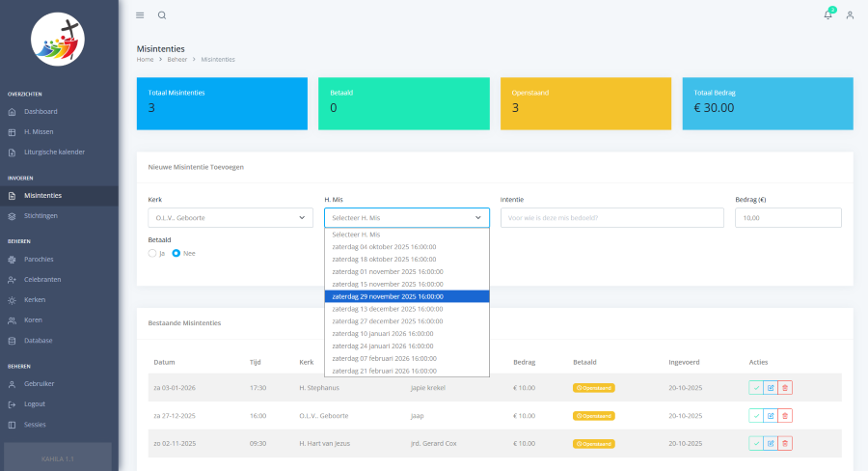Click the Intentie text field
Image resolution: width=868 pixels, height=471 pixels.
point(611,218)
